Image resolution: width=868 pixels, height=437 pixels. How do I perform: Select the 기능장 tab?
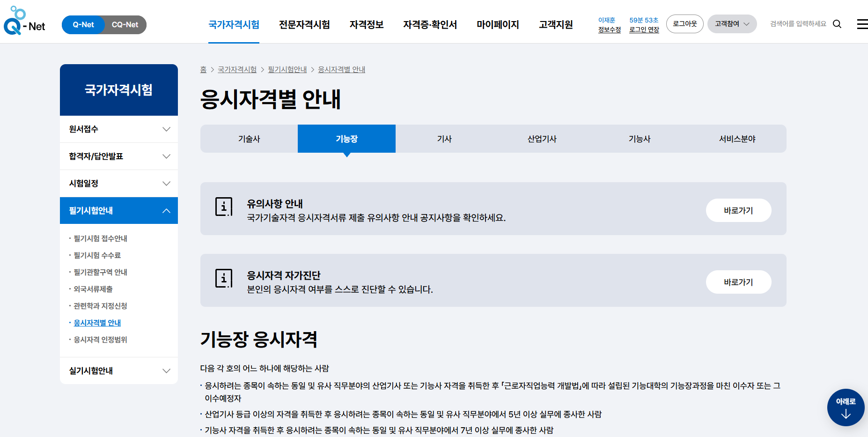pyautogui.click(x=346, y=139)
